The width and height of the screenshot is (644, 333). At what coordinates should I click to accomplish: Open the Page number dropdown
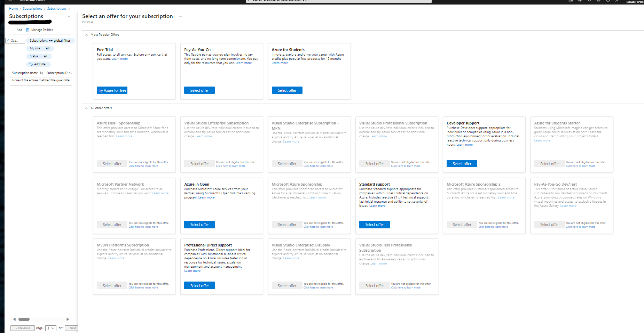click(x=51, y=328)
